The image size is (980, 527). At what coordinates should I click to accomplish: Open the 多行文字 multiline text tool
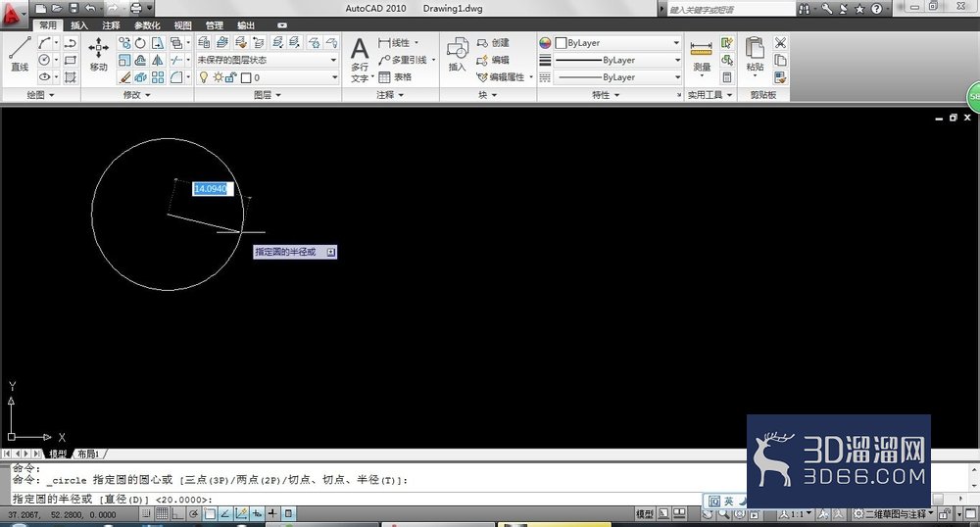click(360, 60)
